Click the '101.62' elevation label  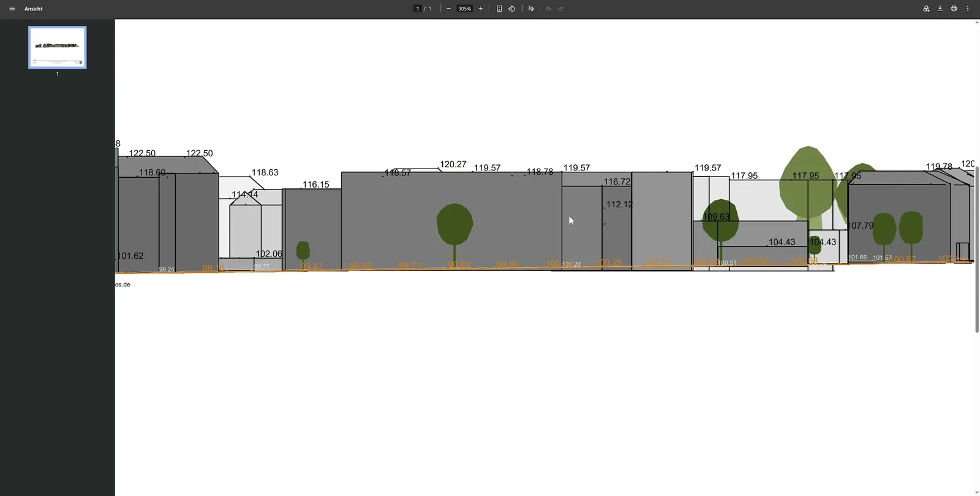click(130, 256)
